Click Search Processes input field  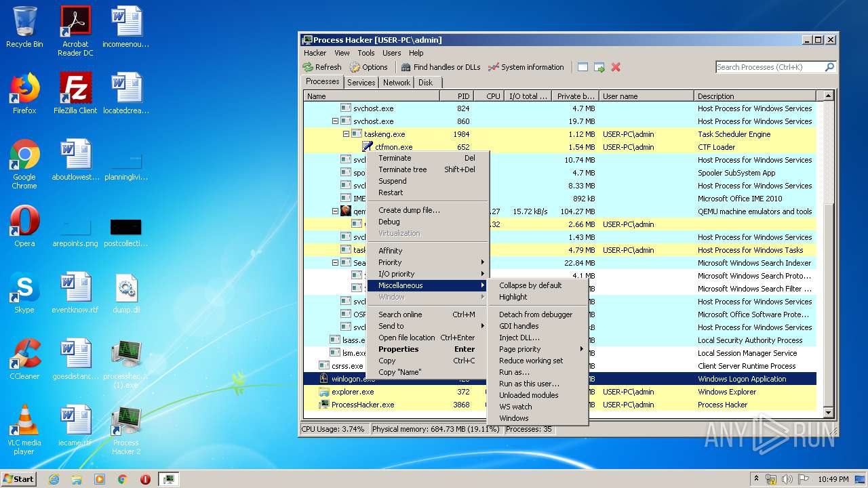tap(770, 67)
